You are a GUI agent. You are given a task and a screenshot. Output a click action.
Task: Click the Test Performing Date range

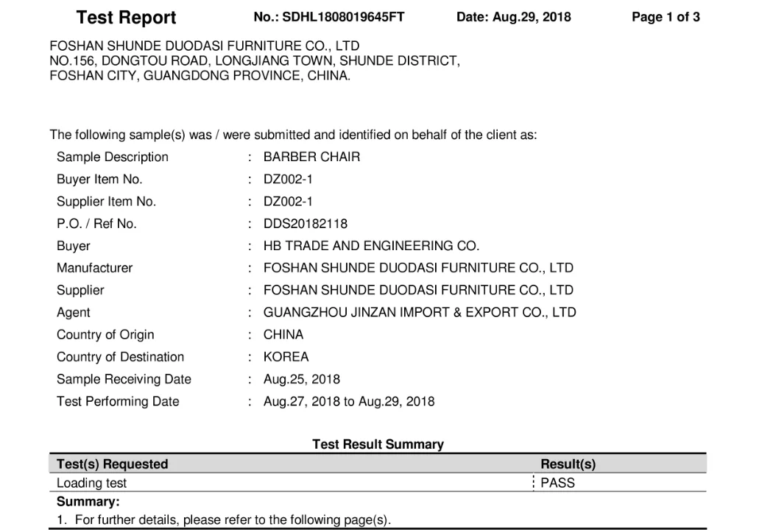pos(349,402)
